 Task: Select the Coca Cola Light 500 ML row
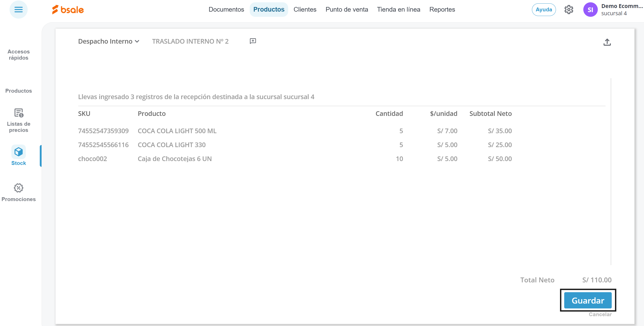(177, 131)
